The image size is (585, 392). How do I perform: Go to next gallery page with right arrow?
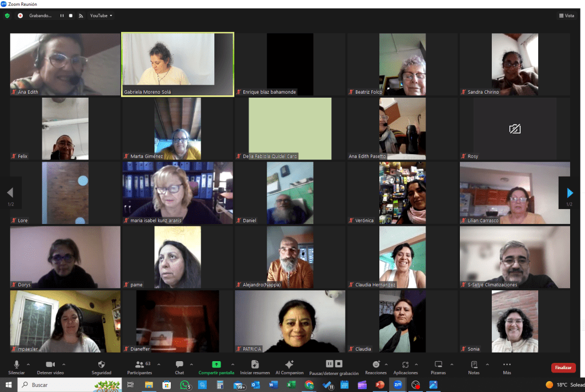pos(570,193)
